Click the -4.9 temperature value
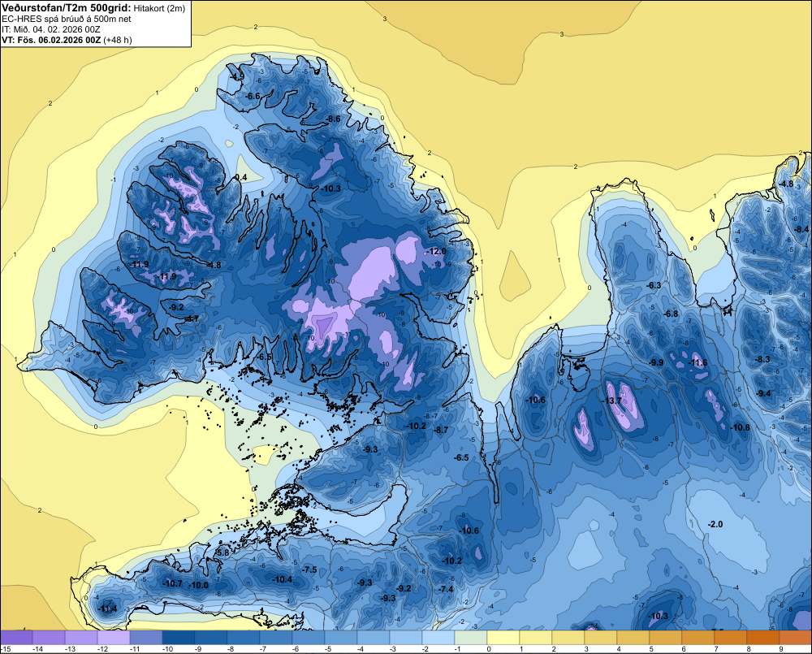812x654 pixels. (x=237, y=76)
